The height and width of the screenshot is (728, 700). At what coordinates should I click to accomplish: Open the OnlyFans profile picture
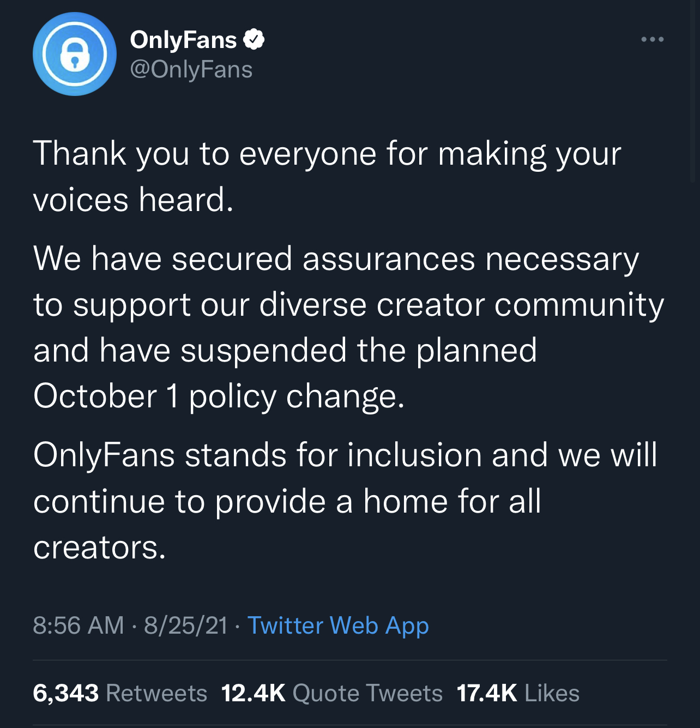tap(75, 54)
